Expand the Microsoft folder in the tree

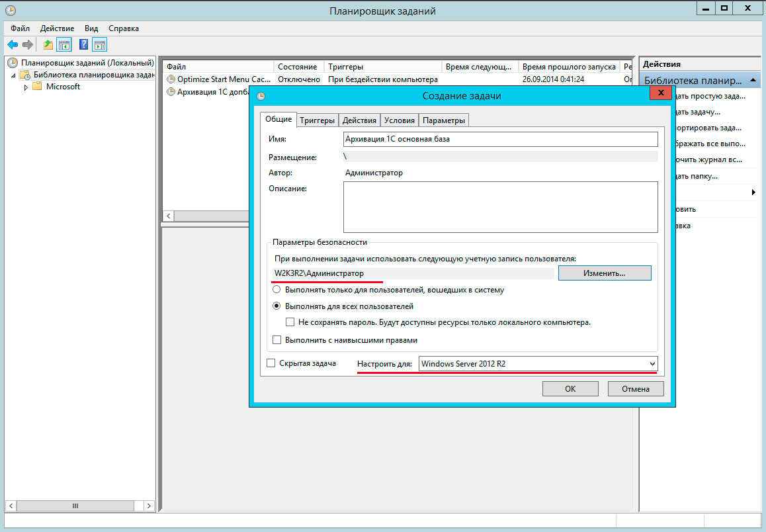(26, 87)
